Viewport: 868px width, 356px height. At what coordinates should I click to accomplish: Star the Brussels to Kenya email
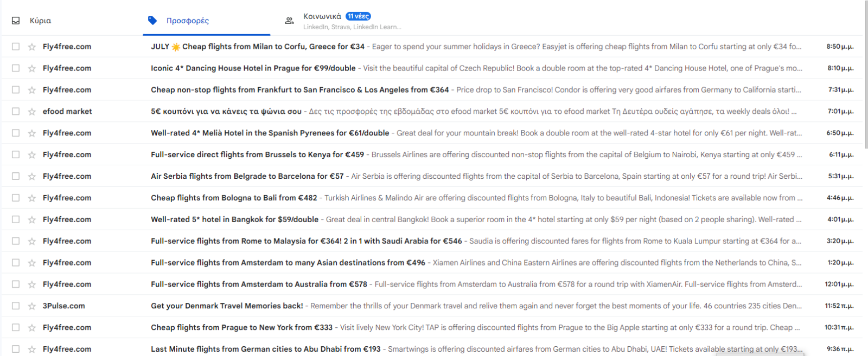point(32,155)
